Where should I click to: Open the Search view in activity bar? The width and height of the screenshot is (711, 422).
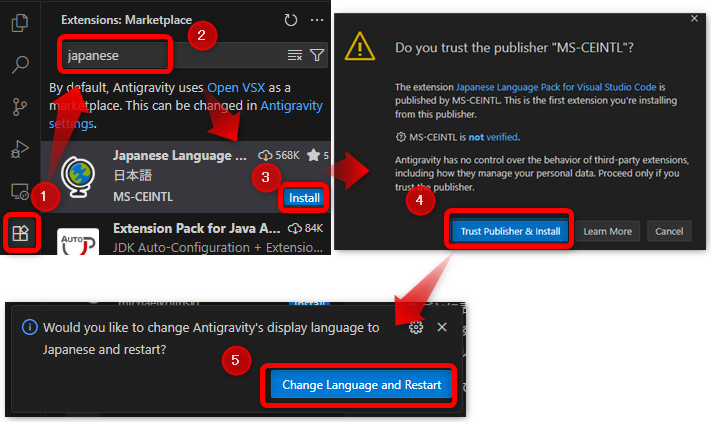[x=20, y=66]
